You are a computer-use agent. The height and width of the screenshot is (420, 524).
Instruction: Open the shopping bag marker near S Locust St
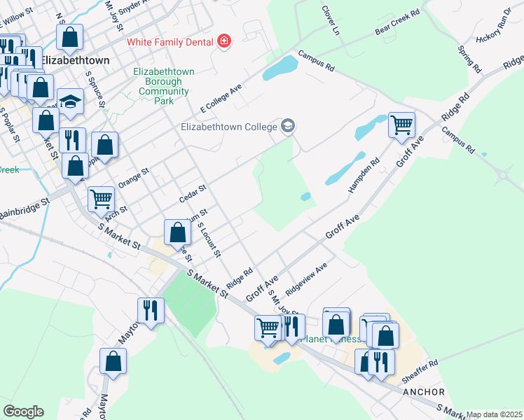coord(177,233)
